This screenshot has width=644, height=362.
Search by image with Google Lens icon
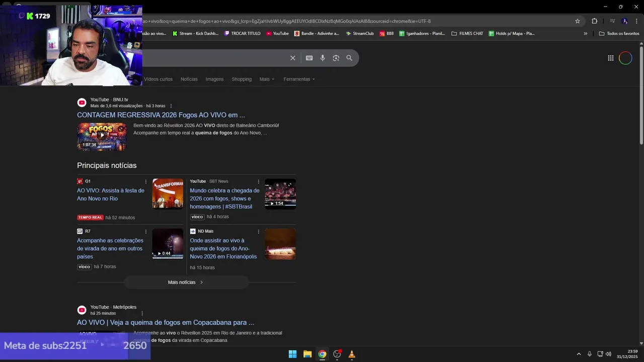tap(336, 58)
